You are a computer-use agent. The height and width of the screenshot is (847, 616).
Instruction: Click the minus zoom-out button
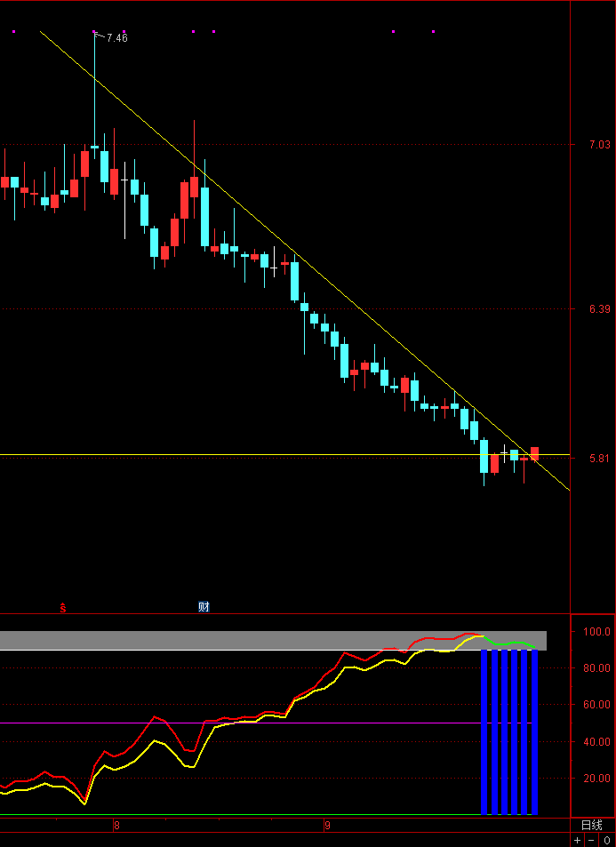click(591, 840)
